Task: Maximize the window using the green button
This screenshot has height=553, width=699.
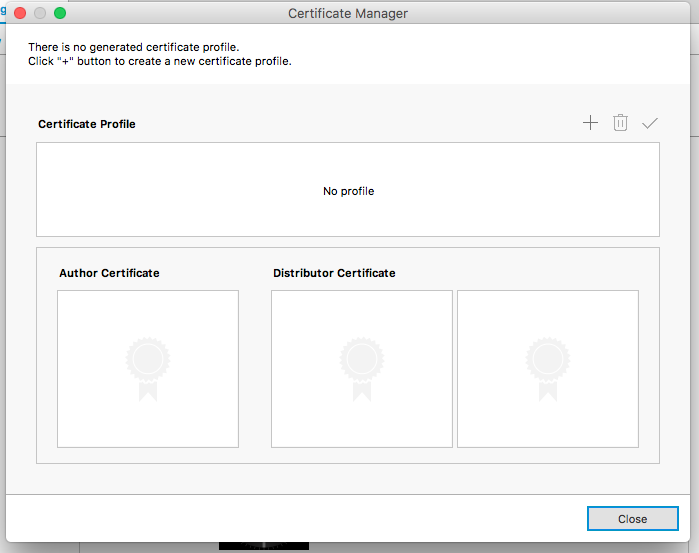Action: (59, 13)
